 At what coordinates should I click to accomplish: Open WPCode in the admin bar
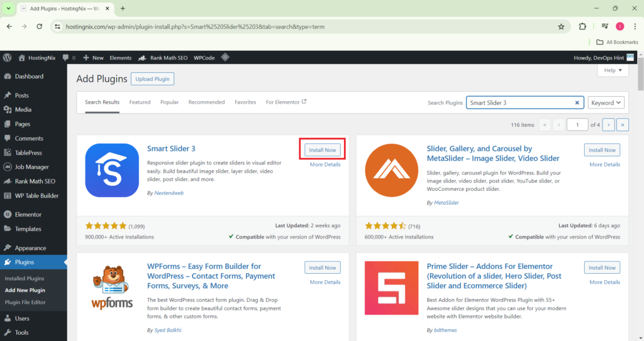204,58
